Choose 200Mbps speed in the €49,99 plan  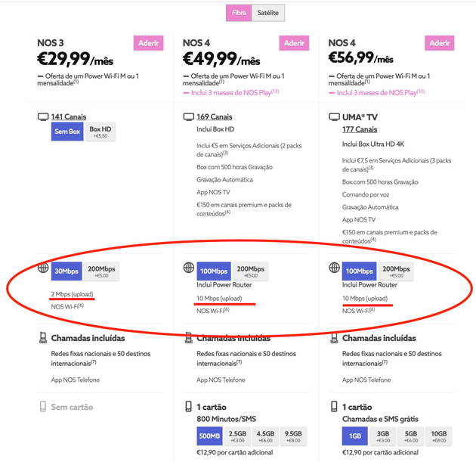tap(251, 271)
